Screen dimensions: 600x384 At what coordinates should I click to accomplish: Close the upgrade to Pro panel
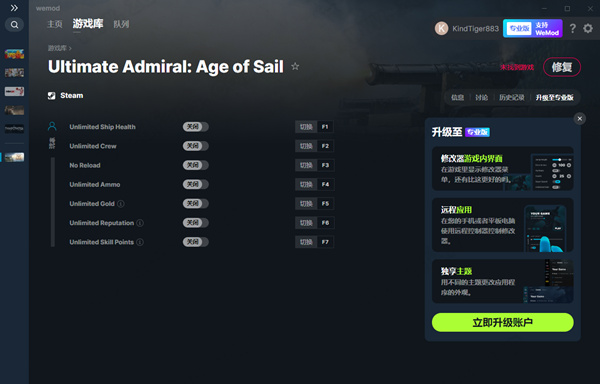(x=579, y=119)
